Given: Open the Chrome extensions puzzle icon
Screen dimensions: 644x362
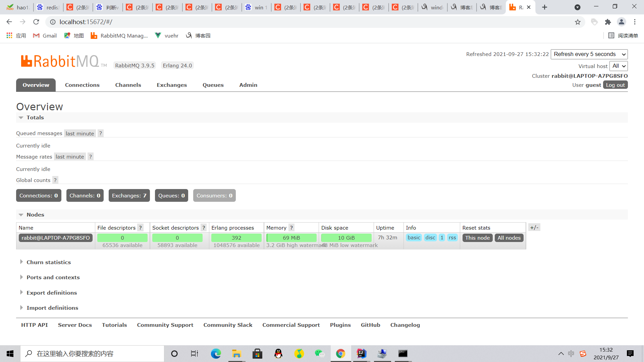Looking at the screenshot, I should coord(608,22).
